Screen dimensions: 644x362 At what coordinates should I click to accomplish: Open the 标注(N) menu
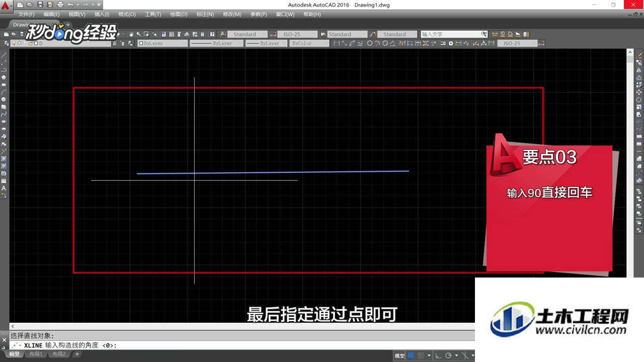[x=205, y=15]
